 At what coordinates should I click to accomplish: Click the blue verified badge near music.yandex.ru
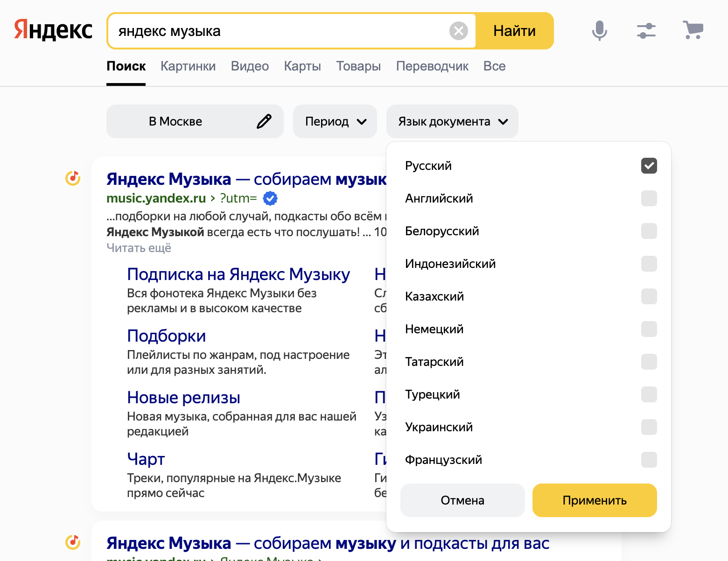click(x=270, y=198)
